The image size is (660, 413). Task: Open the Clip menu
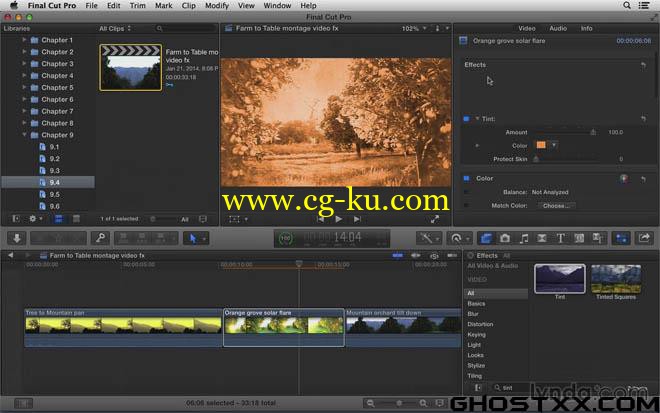tap(189, 5)
